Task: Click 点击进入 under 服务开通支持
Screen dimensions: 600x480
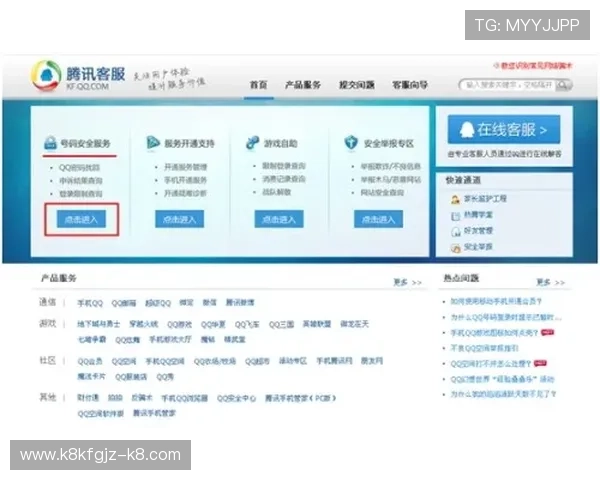Action: (x=179, y=219)
